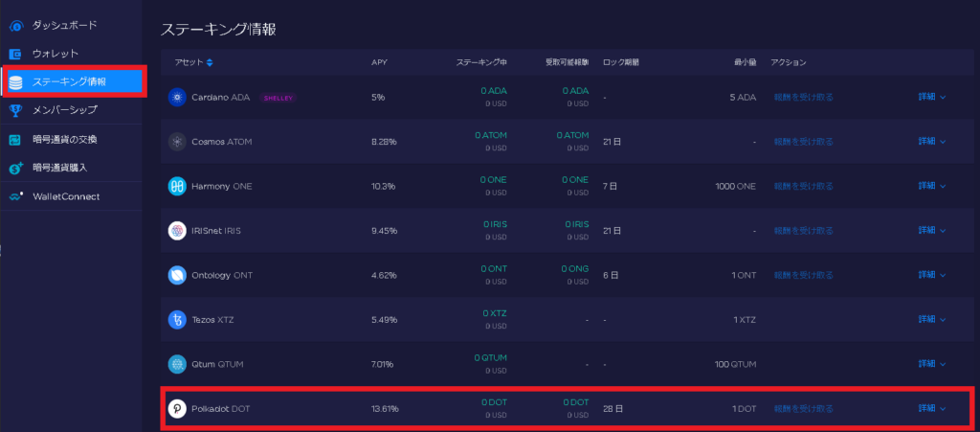Expand 詳細 for the Polkadot DOT row
This screenshot has width=980, height=432.
point(932,409)
